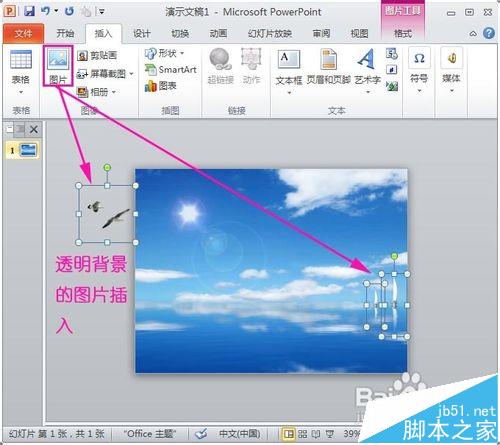Click the PowerPoint application icon
The height and width of the screenshot is (445, 500).
point(10,11)
